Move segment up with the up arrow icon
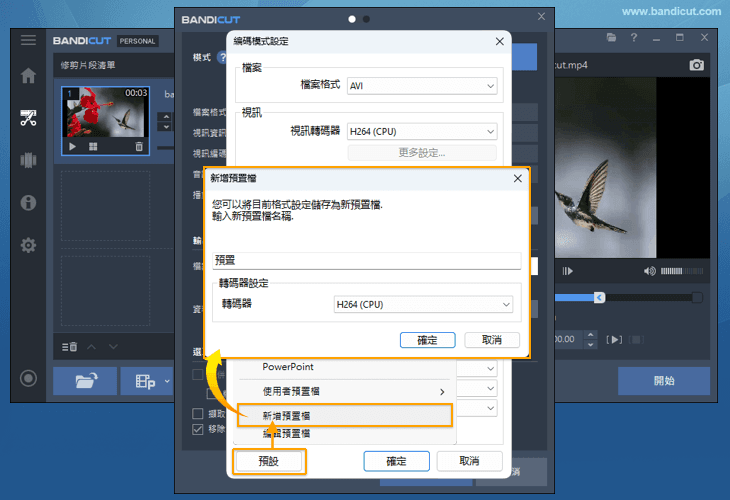The height and width of the screenshot is (500, 730). point(92,347)
